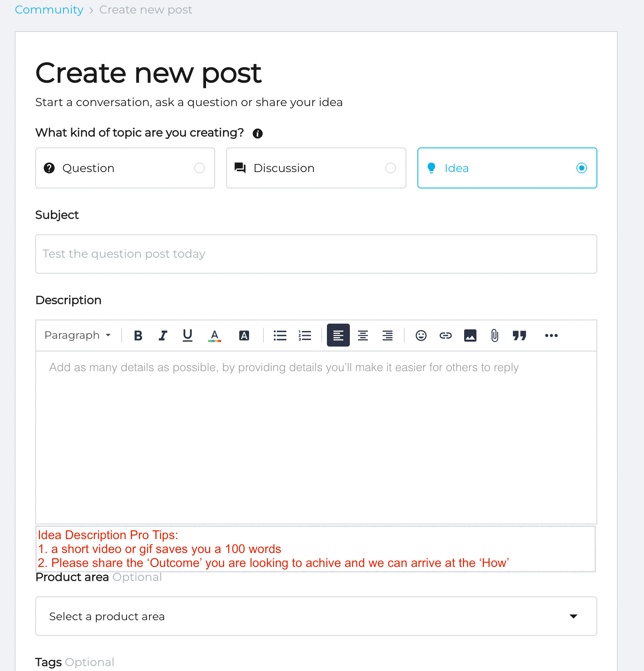Open the topic type info tooltip icon
Image resolution: width=644 pixels, height=671 pixels.
point(258,134)
